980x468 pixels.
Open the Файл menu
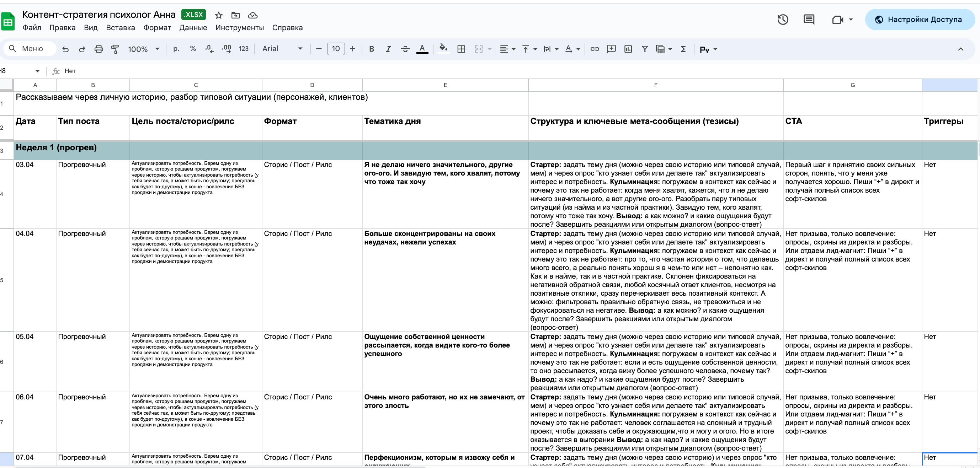click(32, 28)
